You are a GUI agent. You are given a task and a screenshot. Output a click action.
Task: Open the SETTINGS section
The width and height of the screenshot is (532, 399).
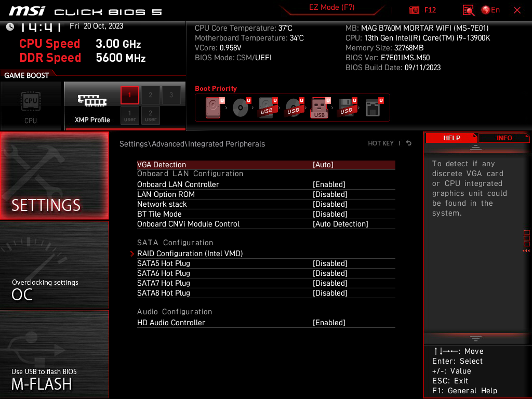point(54,176)
